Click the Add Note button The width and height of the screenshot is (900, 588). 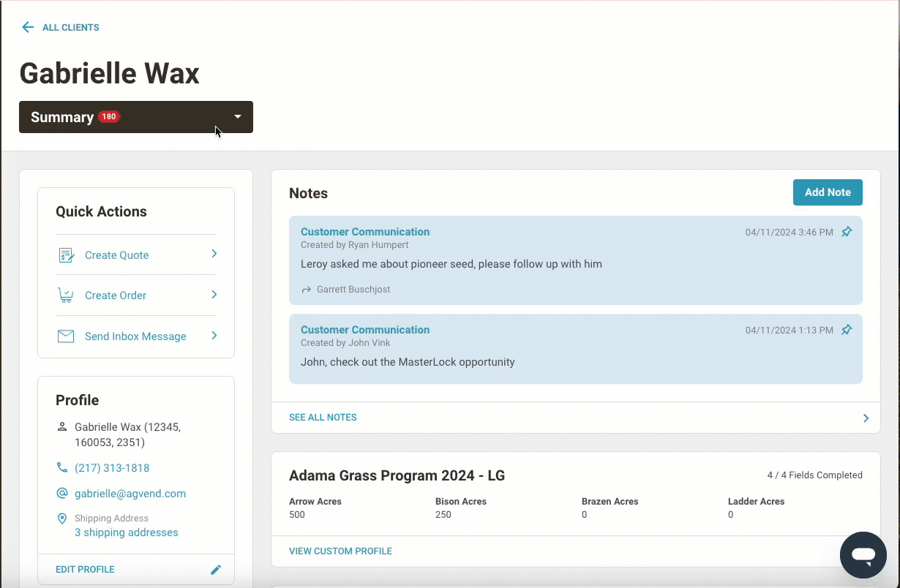[828, 192]
